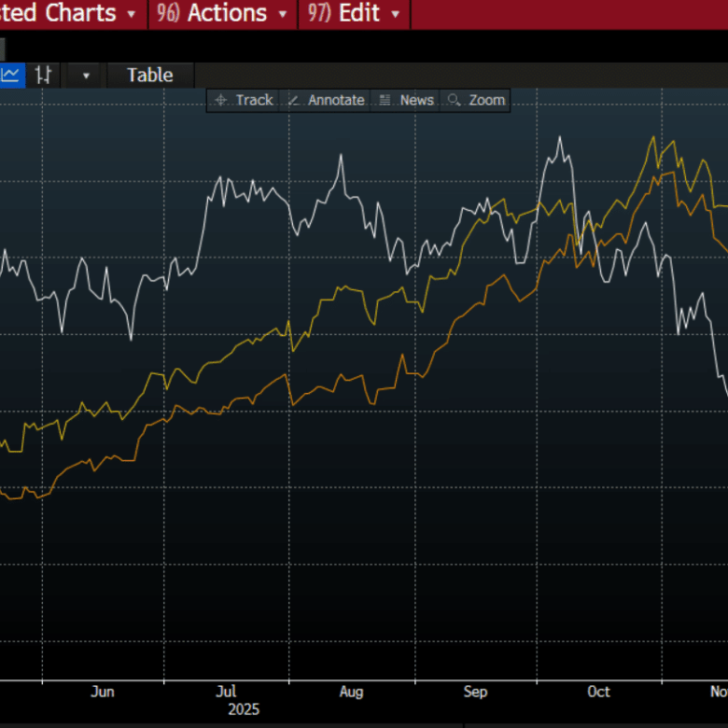Open the 96) Actions menu
The height and width of the screenshot is (728, 728).
point(223,14)
